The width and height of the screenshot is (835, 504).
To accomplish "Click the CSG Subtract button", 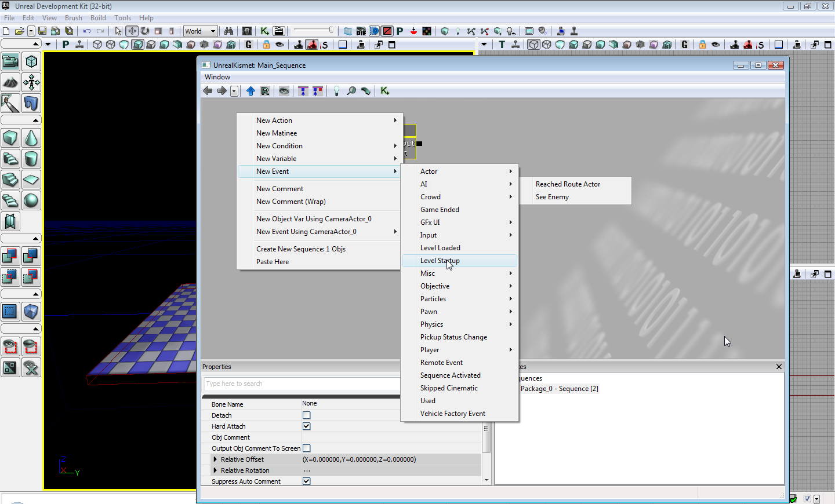I will pyautogui.click(x=31, y=256).
